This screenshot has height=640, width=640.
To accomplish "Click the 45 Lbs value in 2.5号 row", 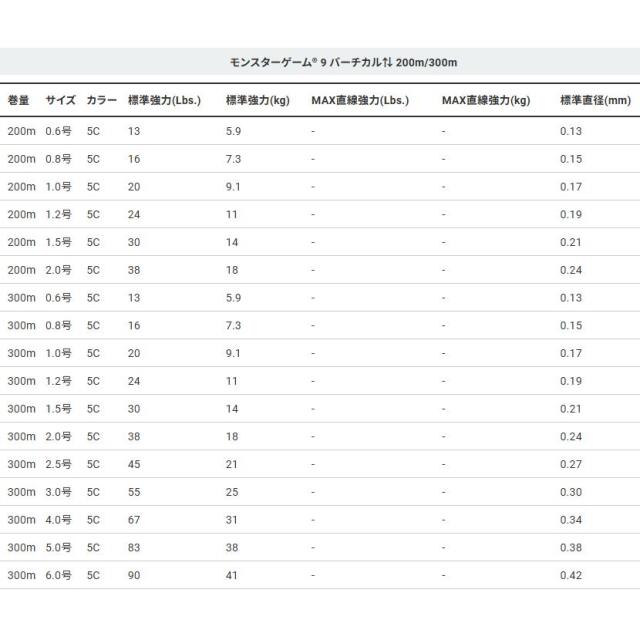I will pyautogui.click(x=134, y=464).
